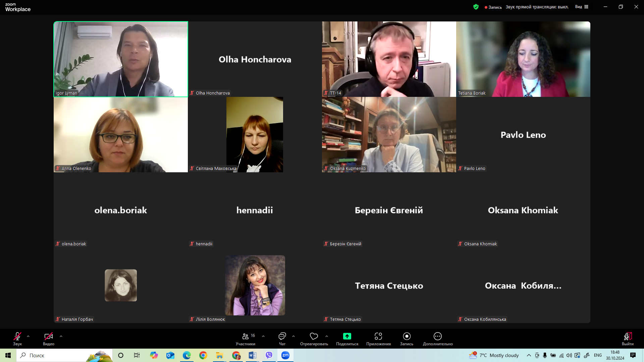Click the Tetiana Boriak name label
Screen dimensions: 644x362
[472, 93]
